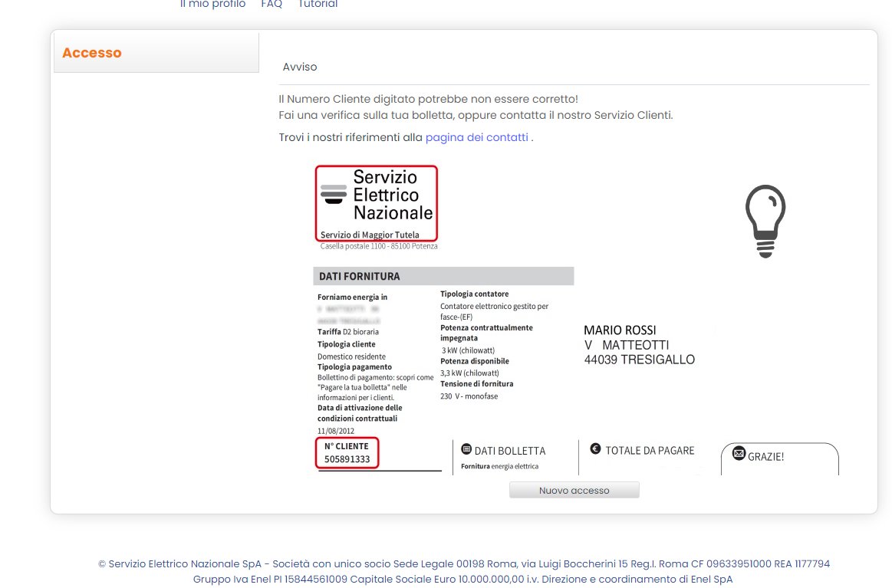Viewport: 892px width, 588px height.
Task: Click the euro icon beside TOTALE DA PAGARE
Action: pyautogui.click(x=596, y=448)
